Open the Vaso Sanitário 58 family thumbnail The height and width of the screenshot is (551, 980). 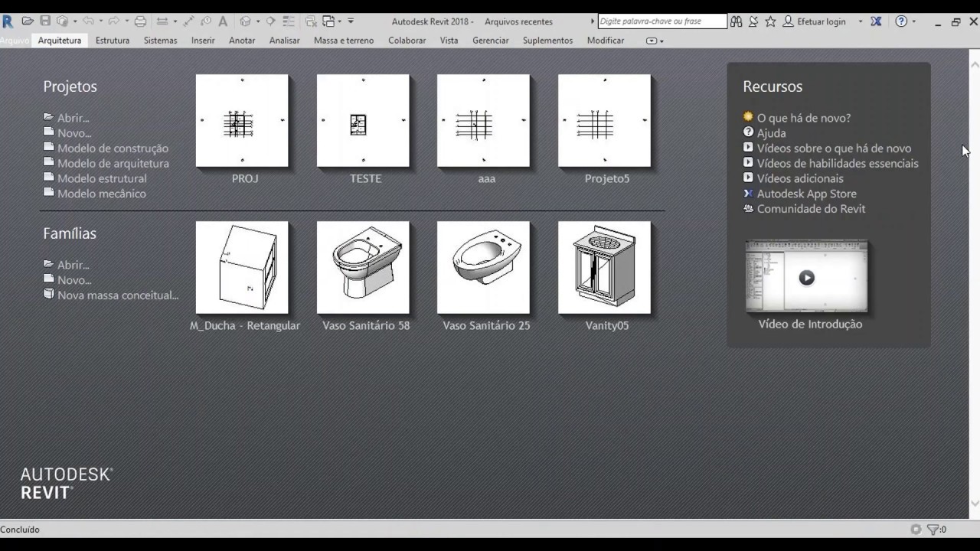(363, 268)
